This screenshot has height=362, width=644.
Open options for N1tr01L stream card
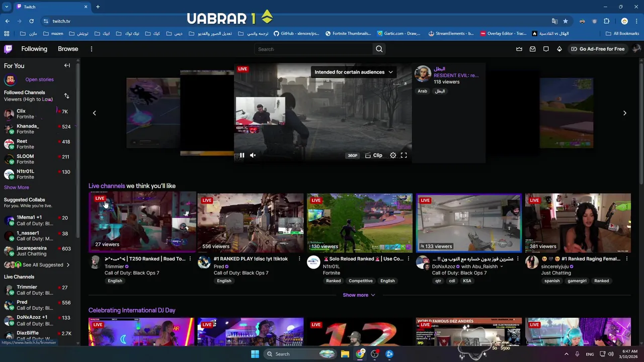409,258
